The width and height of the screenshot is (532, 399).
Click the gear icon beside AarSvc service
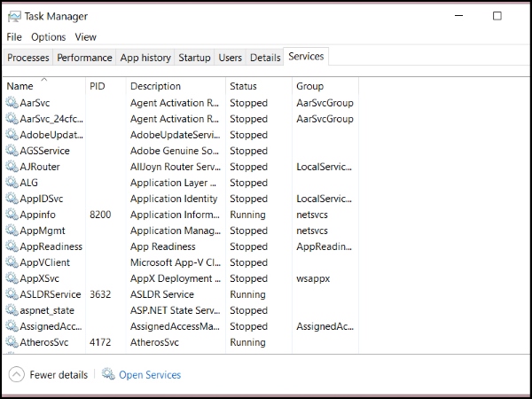[x=12, y=103]
